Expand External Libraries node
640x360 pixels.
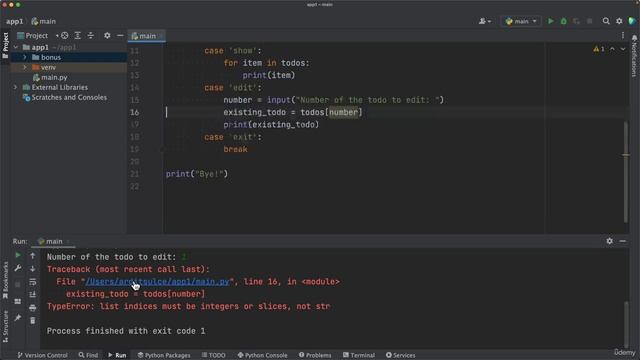click(16, 87)
